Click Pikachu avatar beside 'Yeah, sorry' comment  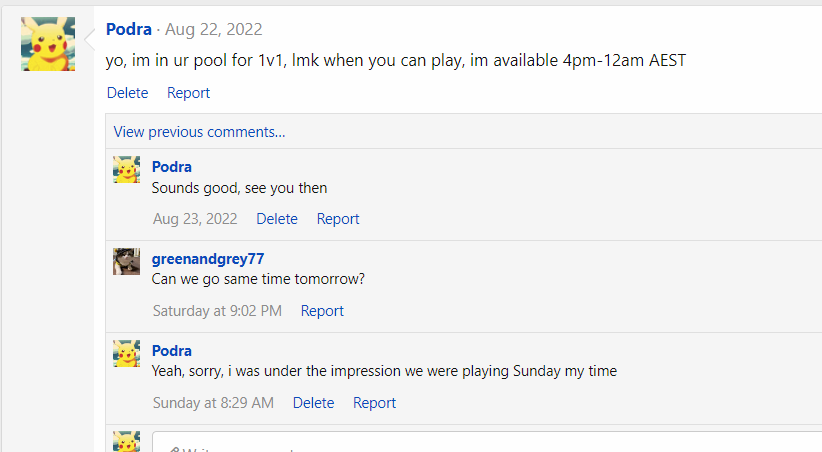[x=126, y=353]
